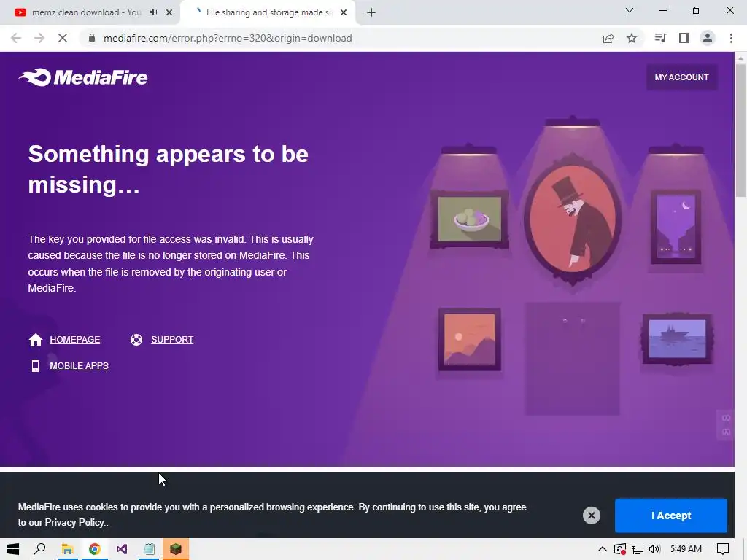Screen dimensions: 747x560
Task: Click the sunset mountains painting
Action: tap(469, 340)
